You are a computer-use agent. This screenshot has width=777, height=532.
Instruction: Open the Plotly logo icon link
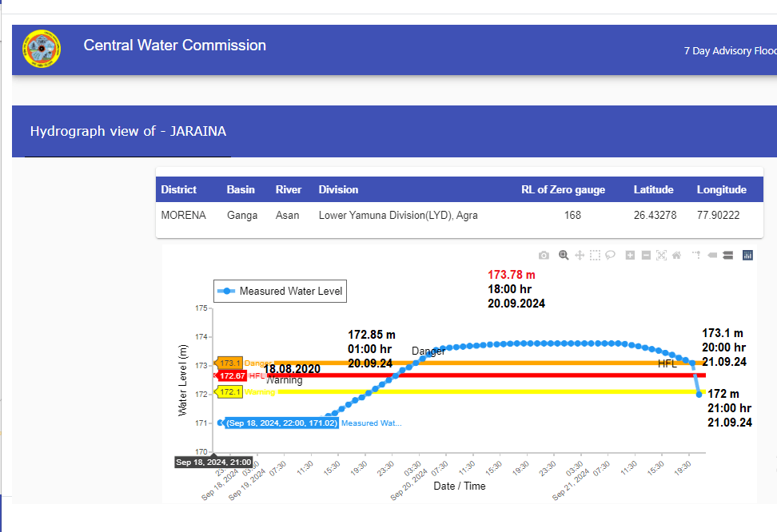(x=748, y=256)
